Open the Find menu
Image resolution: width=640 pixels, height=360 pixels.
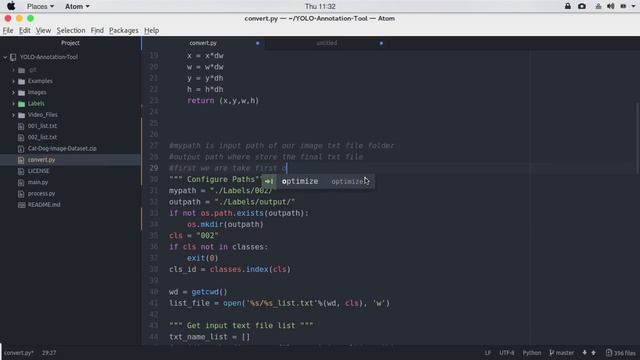[97, 31]
